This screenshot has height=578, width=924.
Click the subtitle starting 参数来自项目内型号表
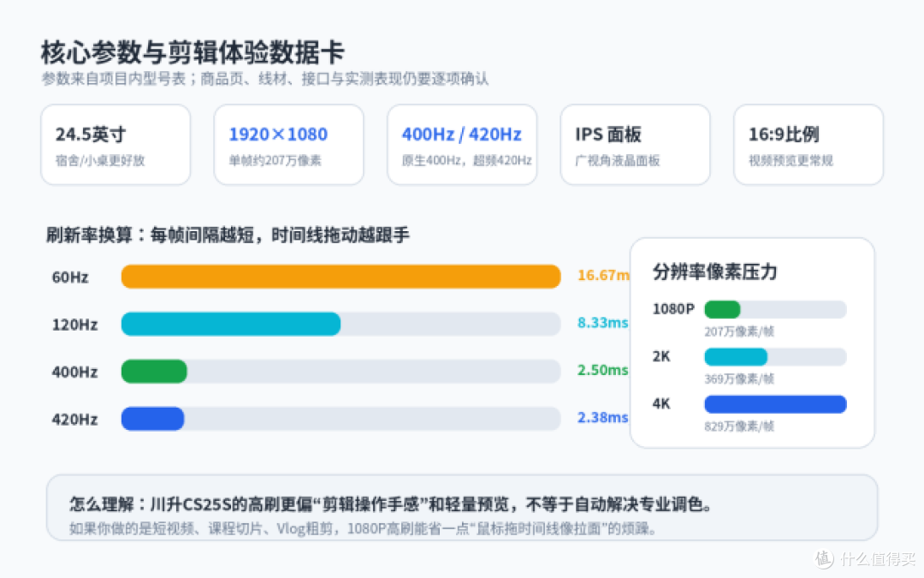(x=265, y=79)
